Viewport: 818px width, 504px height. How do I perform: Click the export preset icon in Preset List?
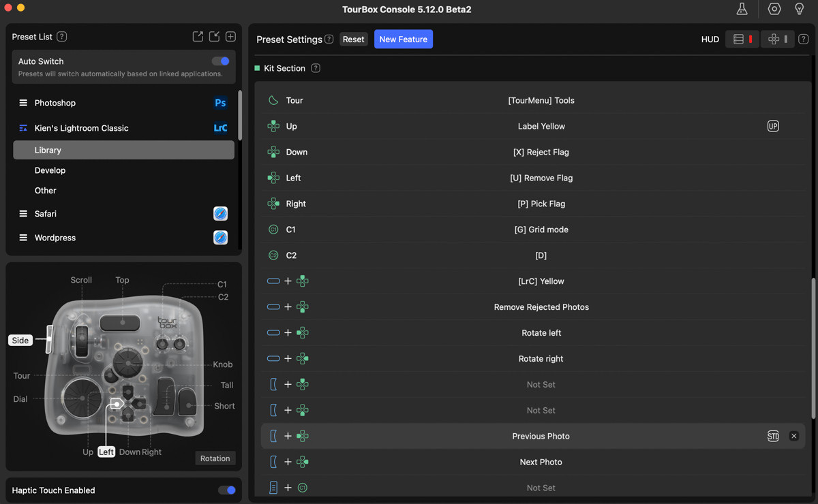(198, 37)
